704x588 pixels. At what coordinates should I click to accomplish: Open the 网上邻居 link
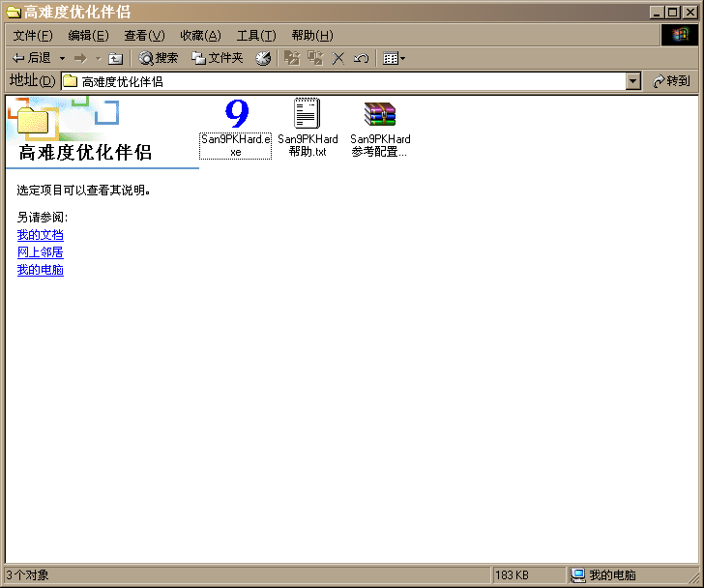(41, 252)
